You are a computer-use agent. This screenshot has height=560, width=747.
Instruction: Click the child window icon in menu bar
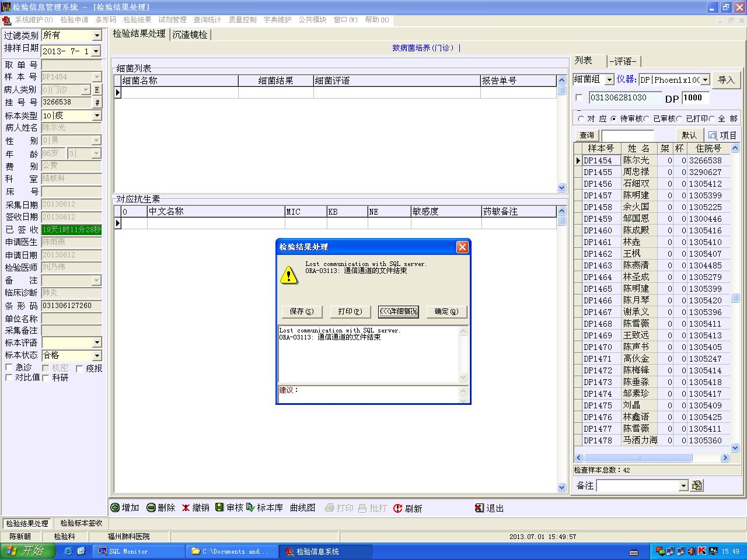pyautogui.click(x=7, y=20)
